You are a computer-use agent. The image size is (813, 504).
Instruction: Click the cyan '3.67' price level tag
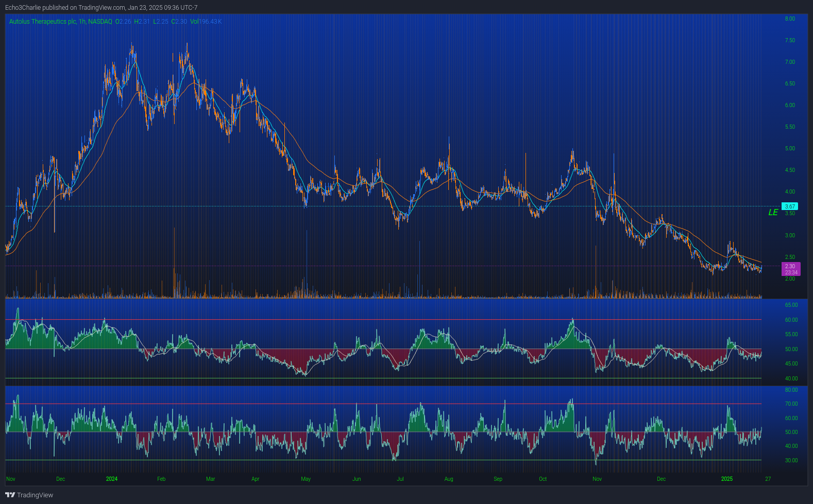(x=790, y=206)
